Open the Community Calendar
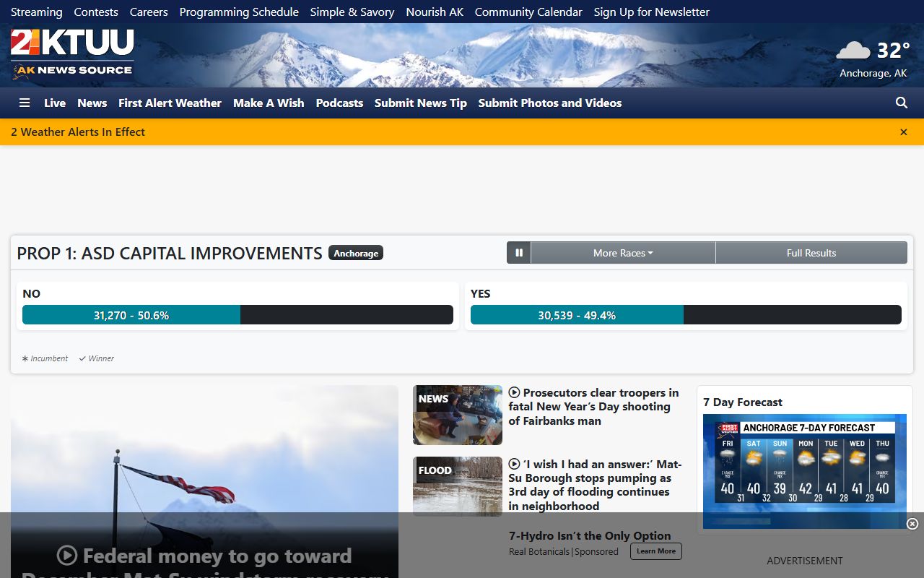Image resolution: width=924 pixels, height=578 pixels. [528, 12]
